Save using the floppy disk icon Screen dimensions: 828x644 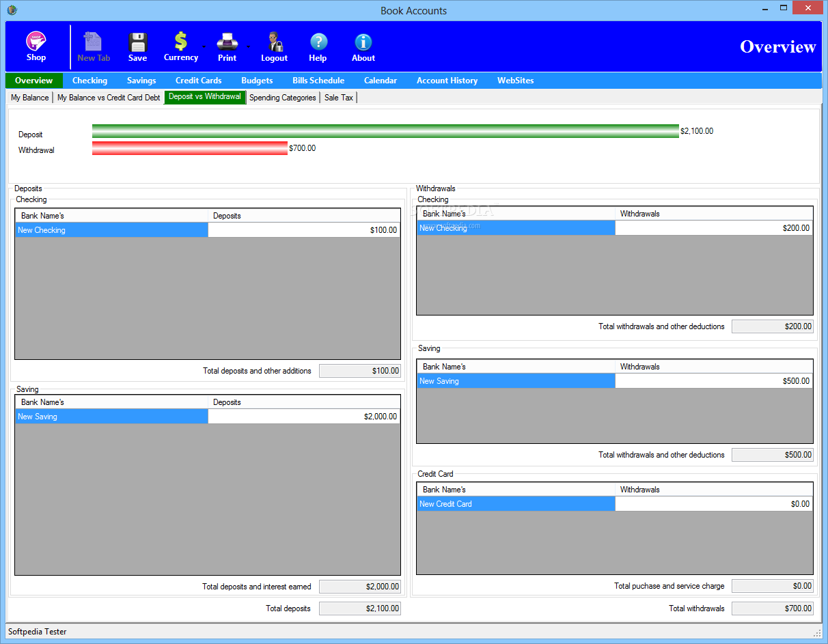point(138,46)
